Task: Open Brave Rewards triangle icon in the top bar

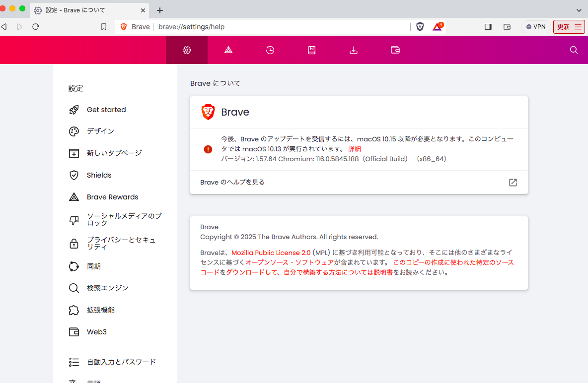Action: [228, 50]
